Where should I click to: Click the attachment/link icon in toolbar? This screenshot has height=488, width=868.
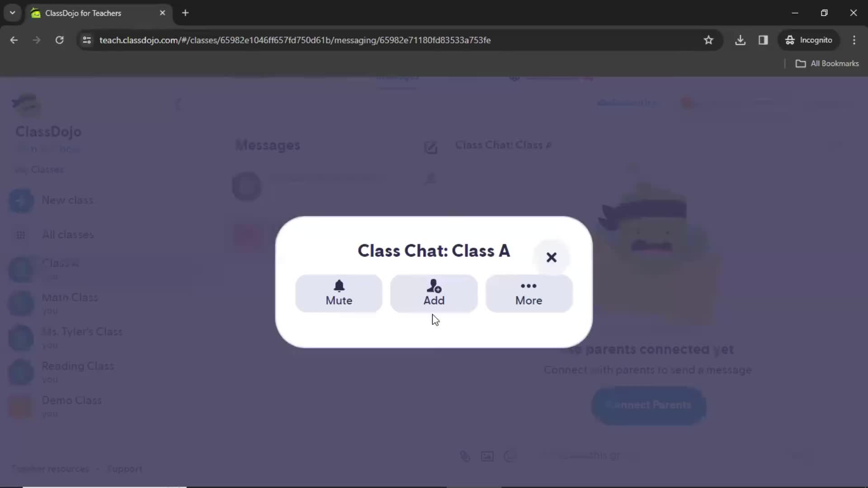[x=464, y=455]
